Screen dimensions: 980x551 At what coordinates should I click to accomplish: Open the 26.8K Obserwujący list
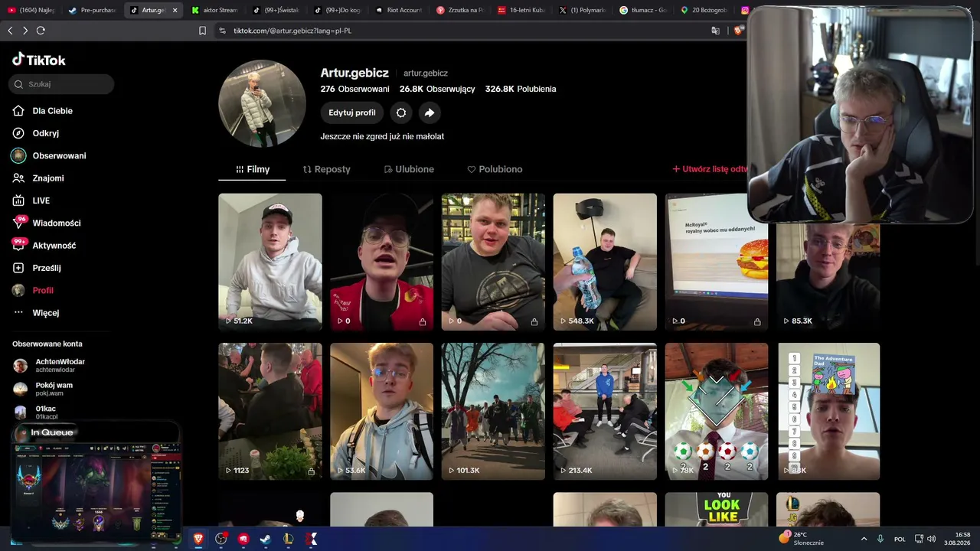point(437,89)
